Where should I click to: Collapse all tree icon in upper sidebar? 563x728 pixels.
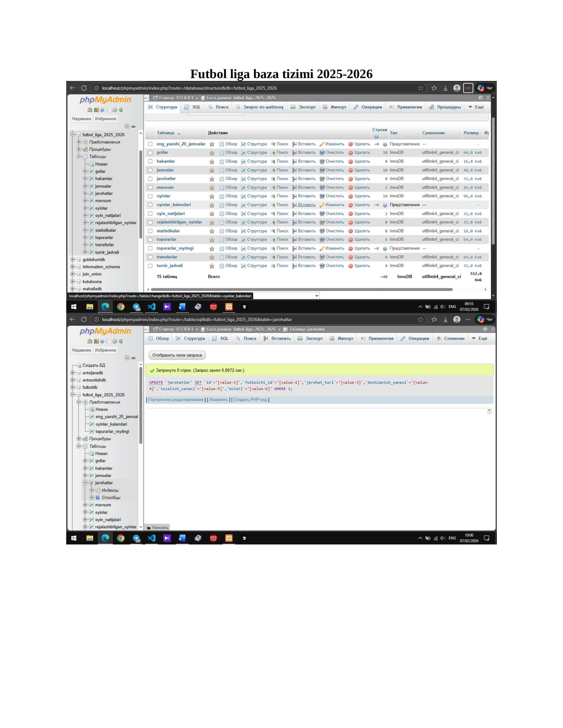127,126
